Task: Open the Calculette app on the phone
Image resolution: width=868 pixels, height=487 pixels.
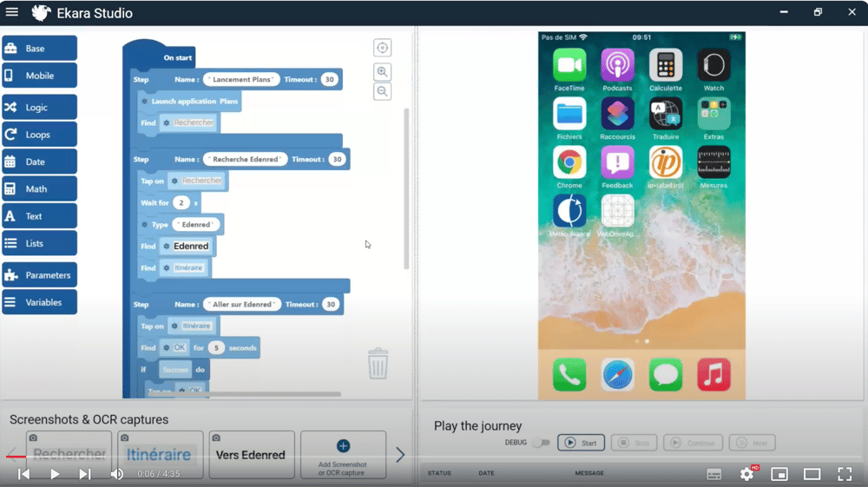Action: point(666,66)
